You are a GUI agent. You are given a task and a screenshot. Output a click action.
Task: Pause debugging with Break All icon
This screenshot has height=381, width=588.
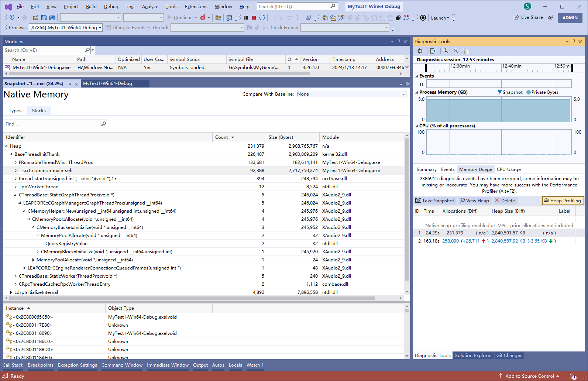click(x=246, y=17)
